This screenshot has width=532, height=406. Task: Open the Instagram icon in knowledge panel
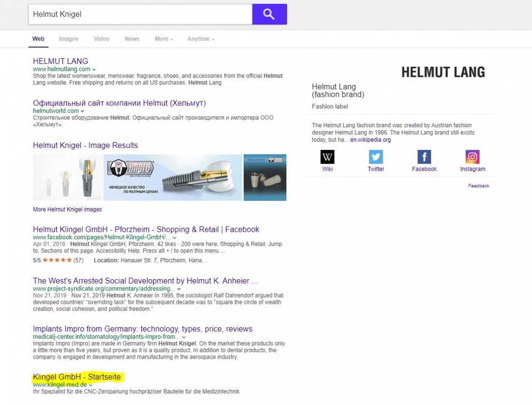pyautogui.click(x=473, y=157)
